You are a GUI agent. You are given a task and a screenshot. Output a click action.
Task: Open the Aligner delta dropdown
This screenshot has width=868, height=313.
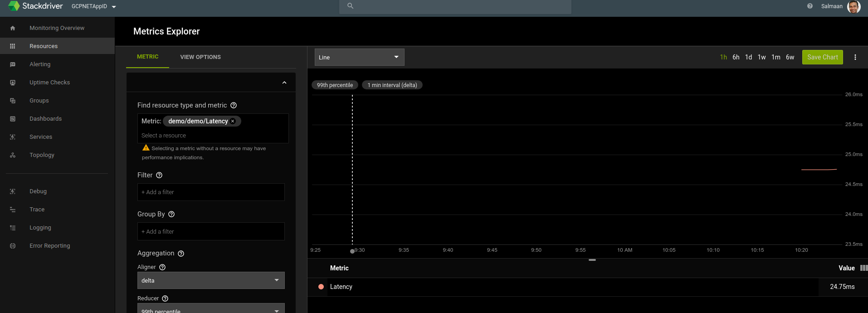[211, 280]
